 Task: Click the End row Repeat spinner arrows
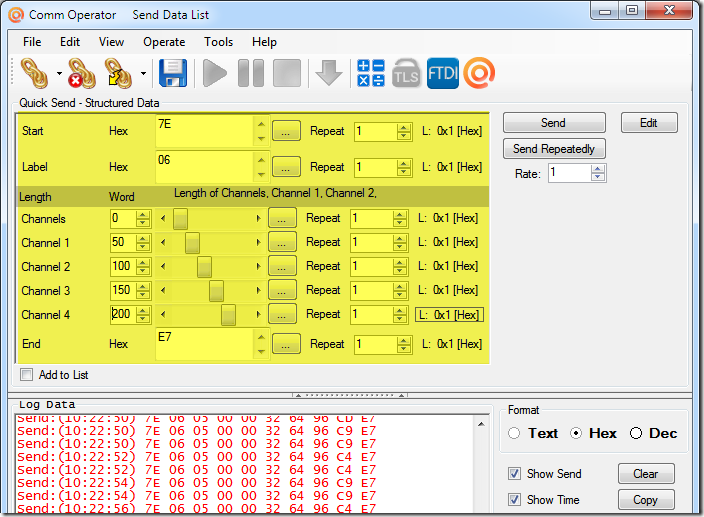[404, 345]
